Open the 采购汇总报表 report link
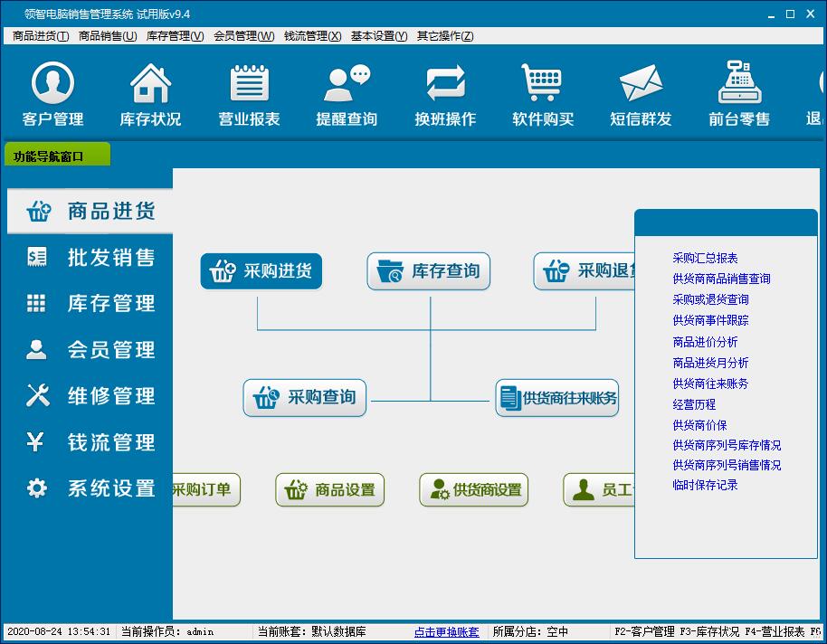The width and height of the screenshot is (827, 644). [705, 258]
